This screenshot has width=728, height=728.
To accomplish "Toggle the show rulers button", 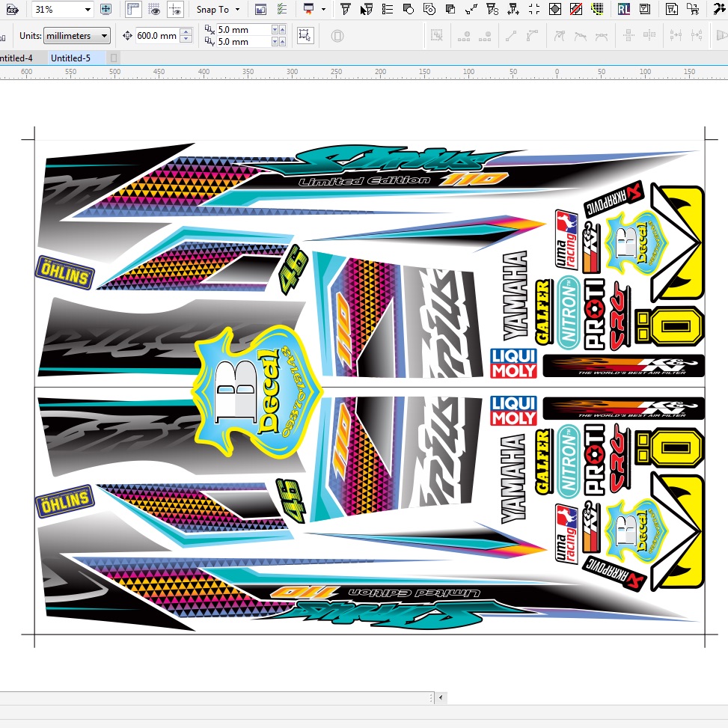I will [133, 9].
